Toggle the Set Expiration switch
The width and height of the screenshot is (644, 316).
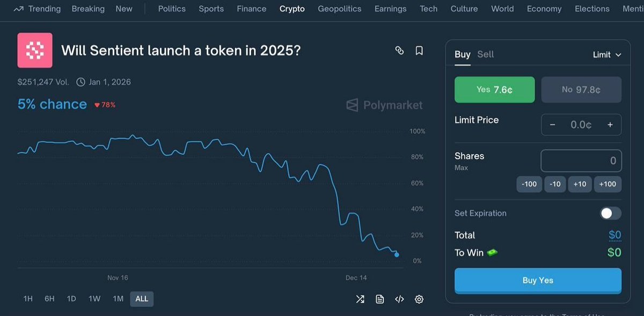pyautogui.click(x=610, y=214)
